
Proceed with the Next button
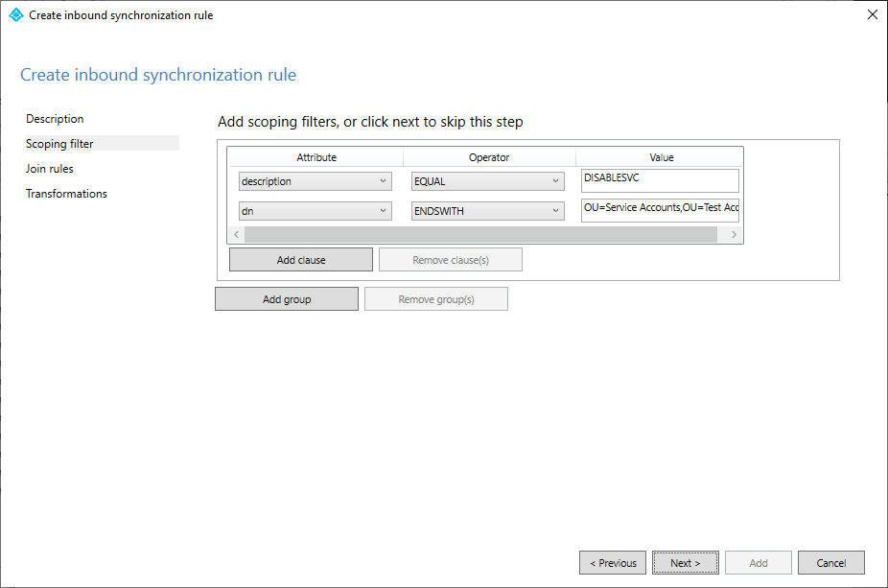coord(685,563)
